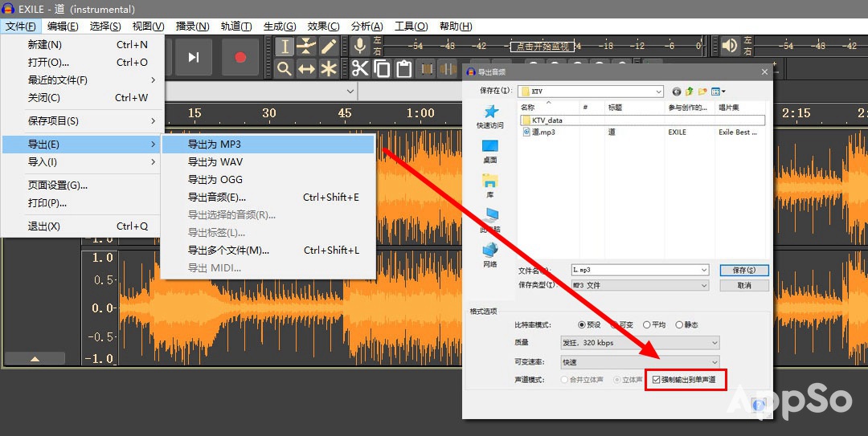Click the 保存(S) button
The height and width of the screenshot is (436, 868).
click(x=744, y=270)
